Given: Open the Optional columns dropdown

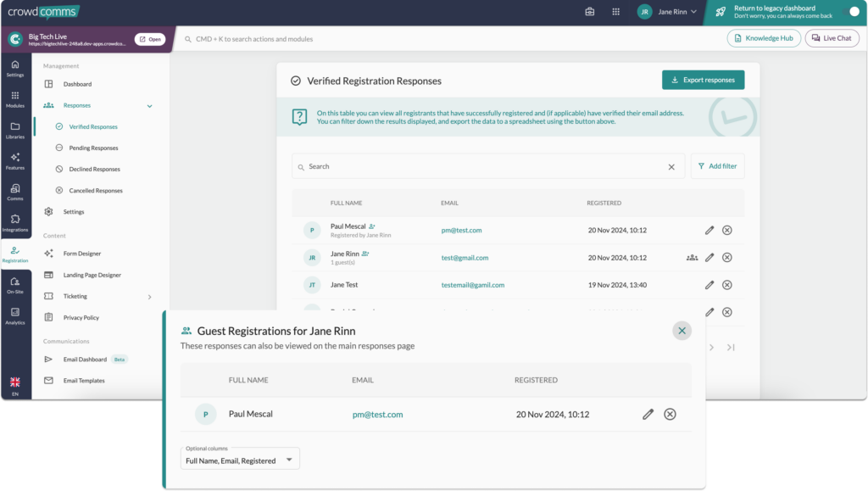Looking at the screenshot, I should click(x=241, y=460).
